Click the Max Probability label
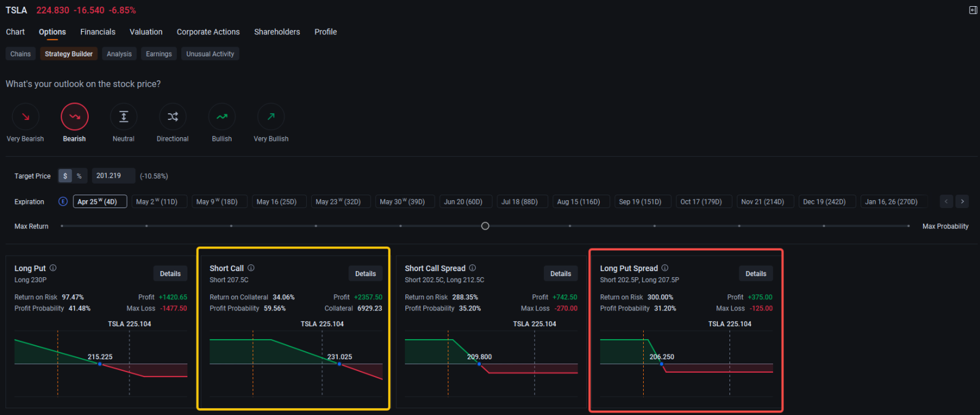 coord(946,226)
